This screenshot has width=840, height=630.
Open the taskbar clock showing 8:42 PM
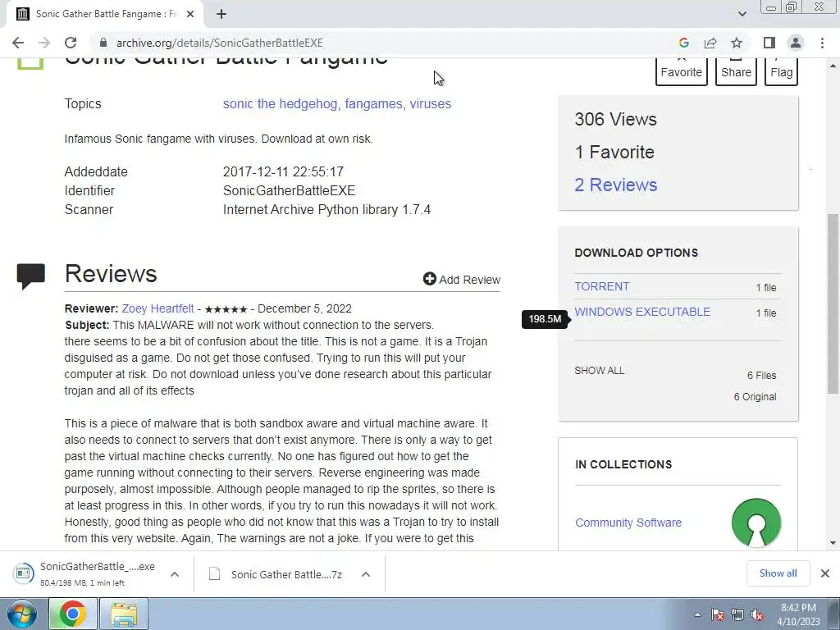798,614
